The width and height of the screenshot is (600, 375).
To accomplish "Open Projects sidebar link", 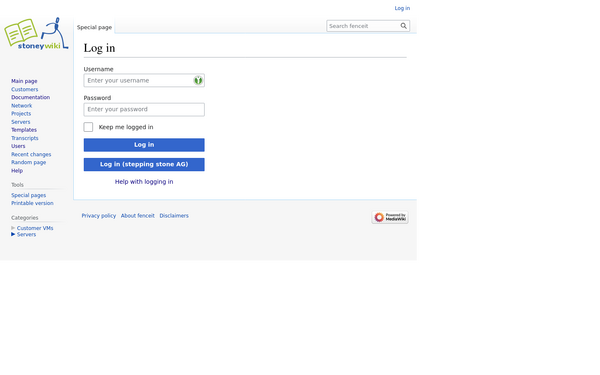I will tap(21, 114).
